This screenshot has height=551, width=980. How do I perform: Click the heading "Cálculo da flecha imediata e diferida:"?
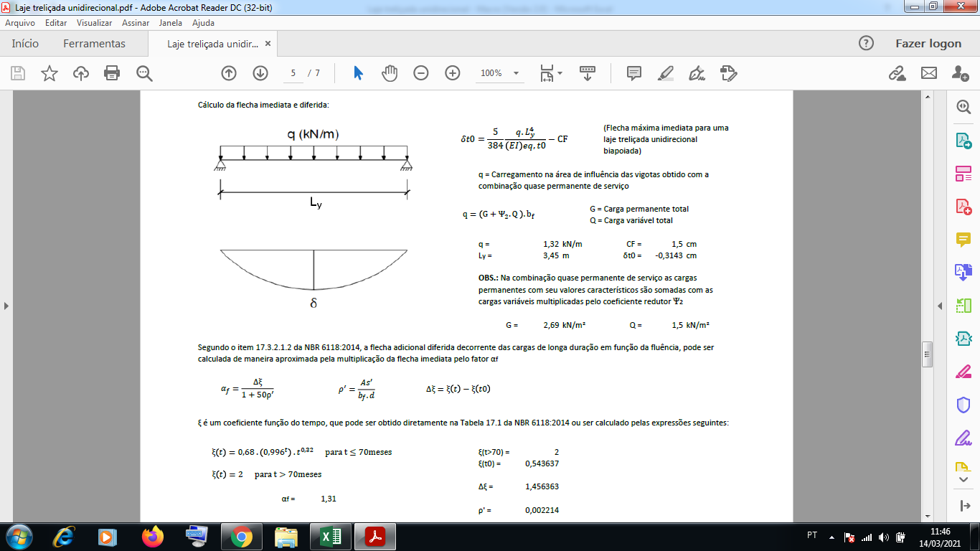point(263,105)
